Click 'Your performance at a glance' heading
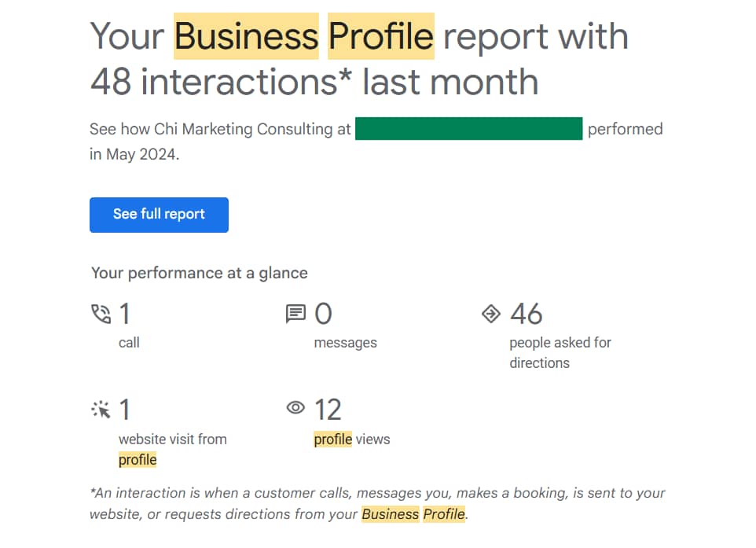The image size is (756, 548). (200, 274)
